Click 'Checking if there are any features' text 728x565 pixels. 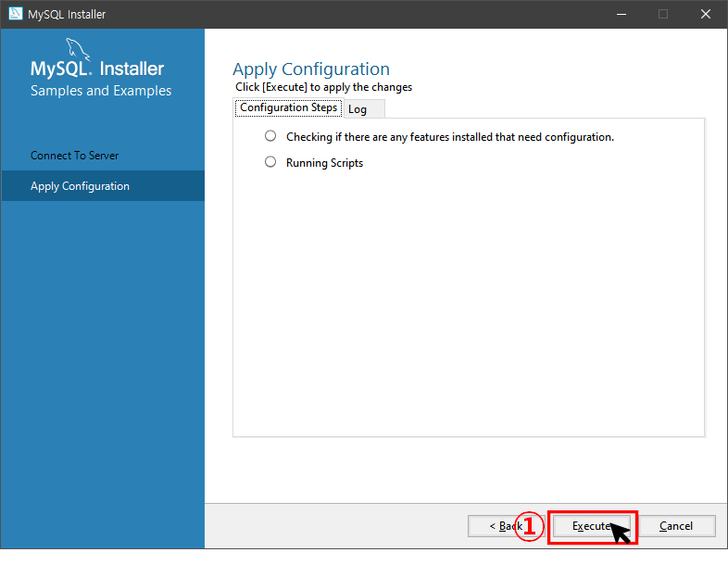[x=450, y=137]
